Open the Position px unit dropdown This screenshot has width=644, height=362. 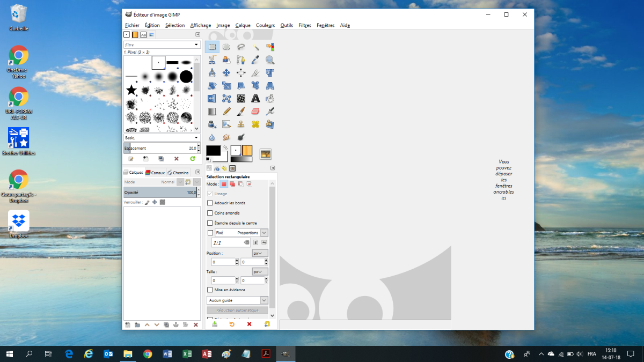260,253
